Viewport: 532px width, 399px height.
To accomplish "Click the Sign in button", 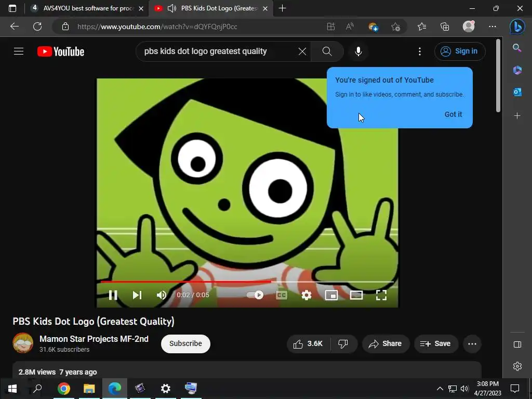I will coord(460,51).
